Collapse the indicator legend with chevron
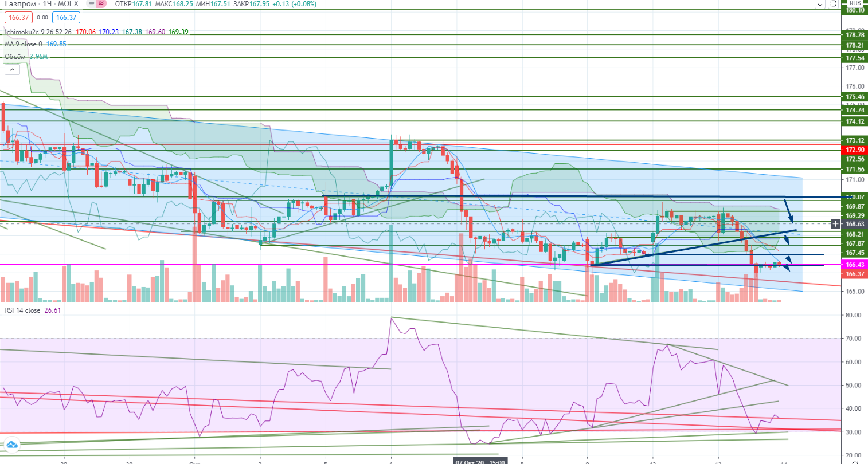The width and height of the screenshot is (868, 464). pos(12,70)
